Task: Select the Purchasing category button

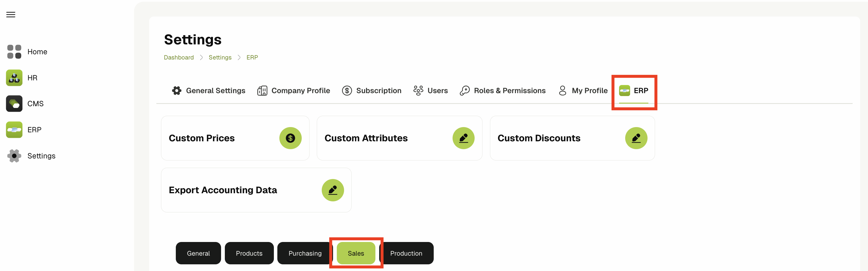Action: [305, 254]
